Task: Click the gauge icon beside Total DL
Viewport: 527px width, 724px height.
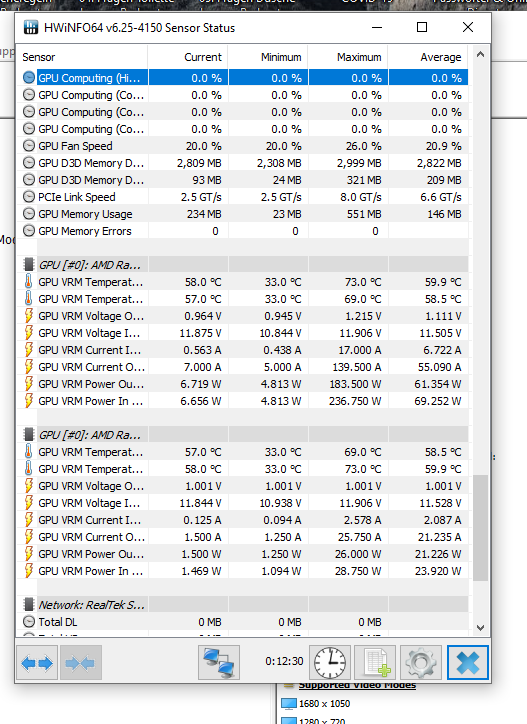Action: pyautogui.click(x=29, y=622)
